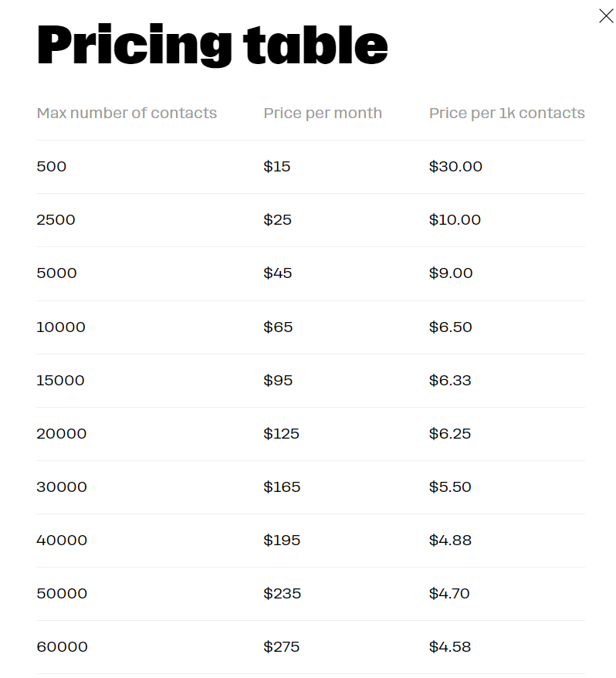
Task: Click the $30.00 per 1k price
Action: click(x=455, y=167)
